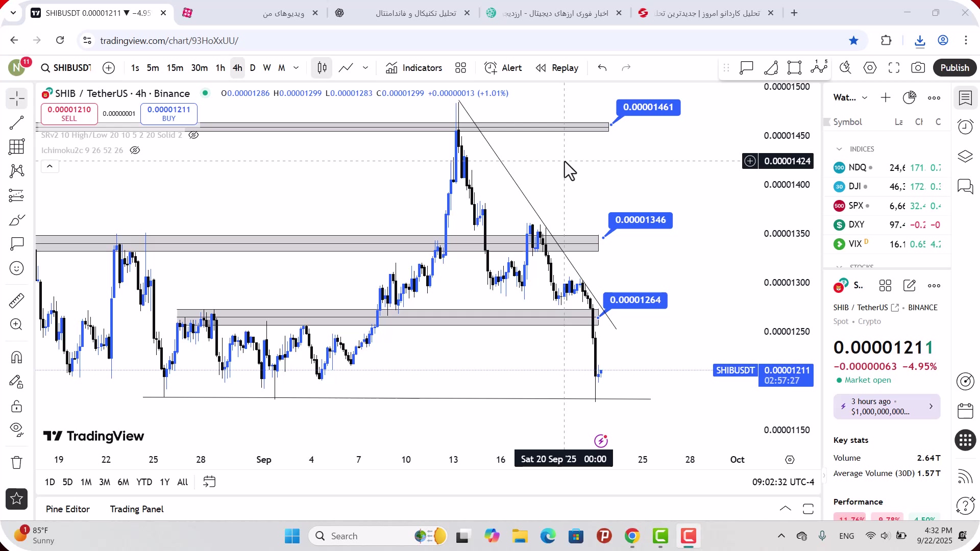Open the object tree layers panel
Screen dimensions: 980x551
pyautogui.click(x=965, y=157)
